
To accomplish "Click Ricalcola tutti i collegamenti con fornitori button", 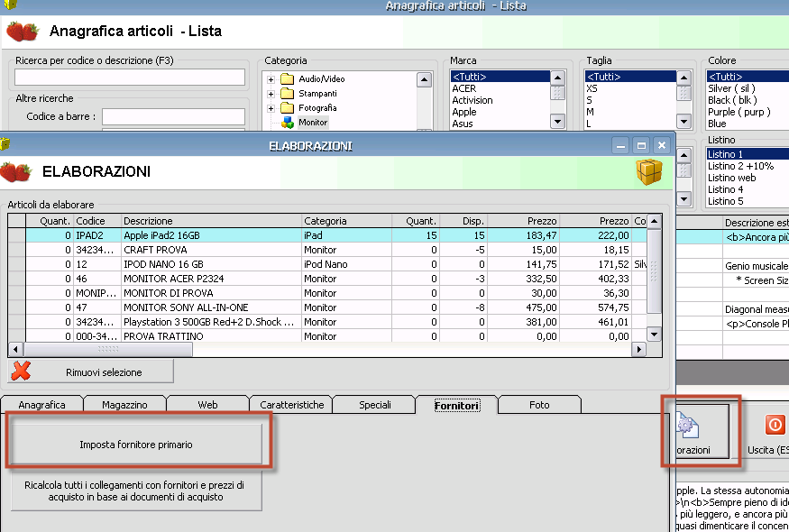I will [x=134, y=491].
